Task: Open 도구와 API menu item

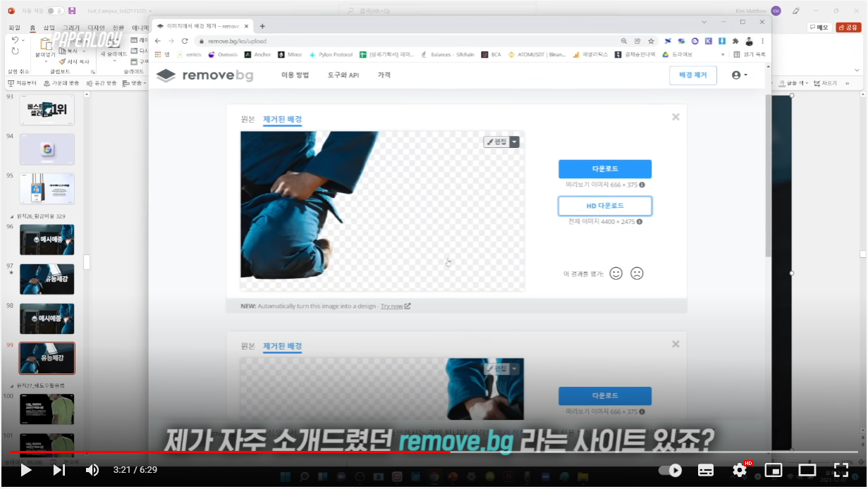Action: pyautogui.click(x=343, y=75)
